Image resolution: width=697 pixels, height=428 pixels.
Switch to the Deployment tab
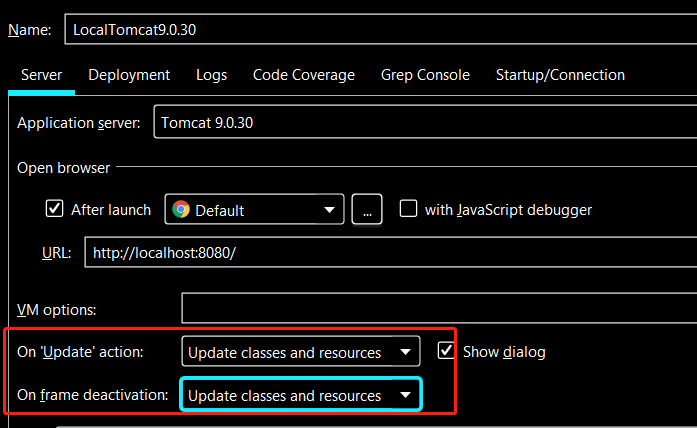129,75
